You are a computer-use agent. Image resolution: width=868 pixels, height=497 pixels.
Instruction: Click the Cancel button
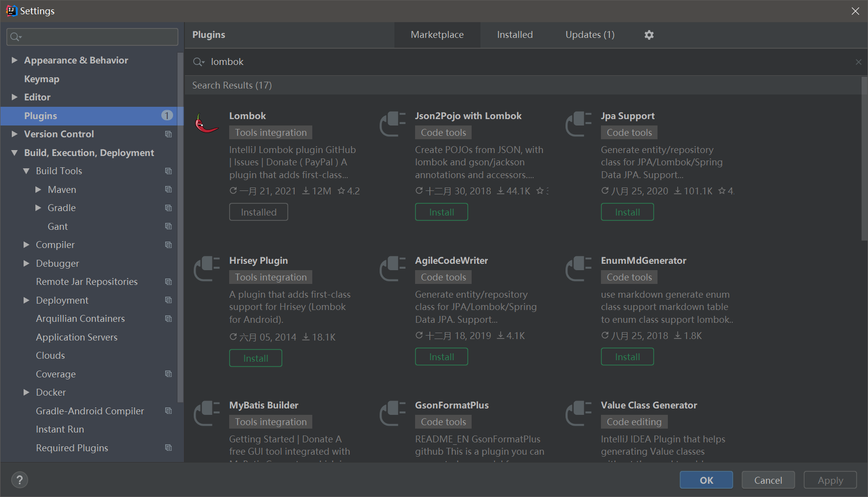(x=768, y=480)
